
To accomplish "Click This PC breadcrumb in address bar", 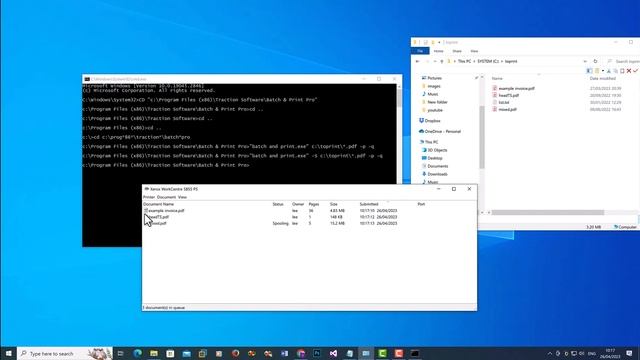I will (x=464, y=61).
